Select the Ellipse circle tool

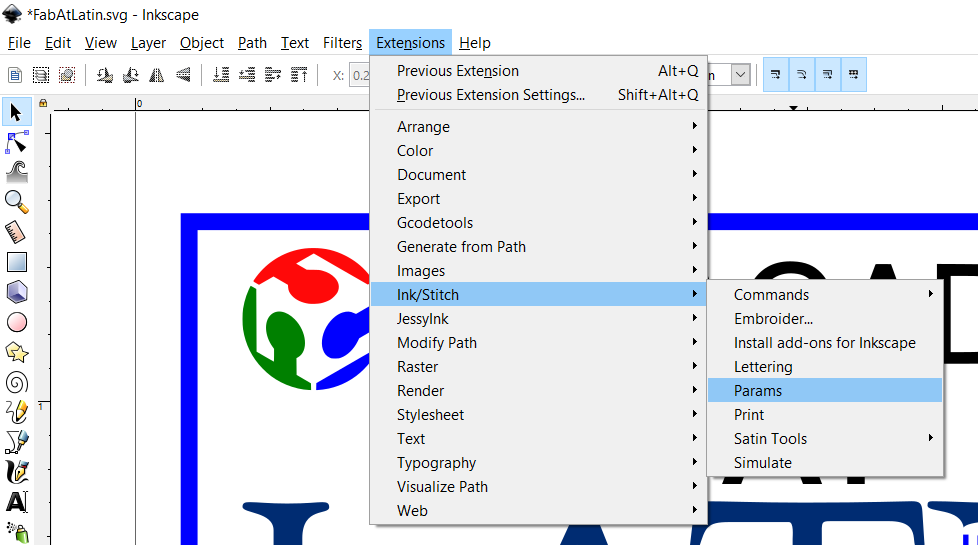tap(16, 322)
